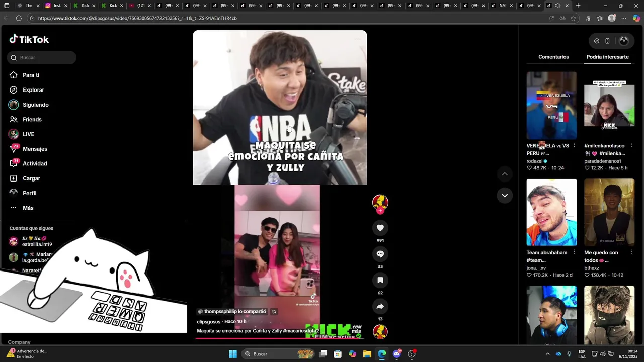Switch to Podría interesarte tab
The height and width of the screenshot is (362, 644).
click(607, 57)
